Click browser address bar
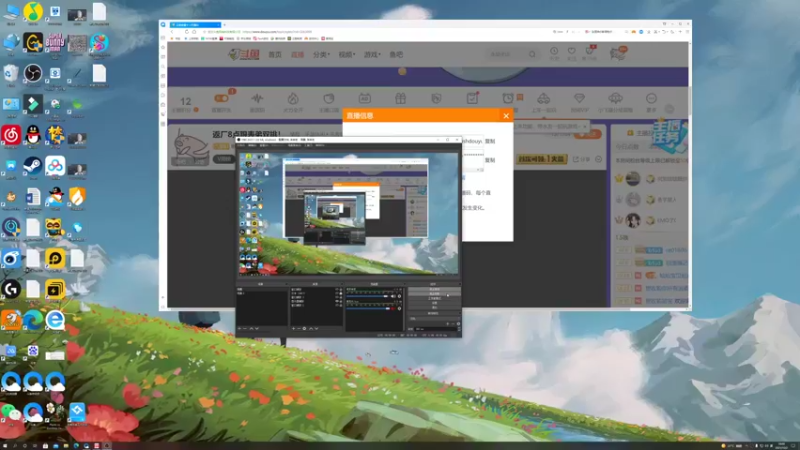Screen dimensions: 800x450 pos(375,32)
